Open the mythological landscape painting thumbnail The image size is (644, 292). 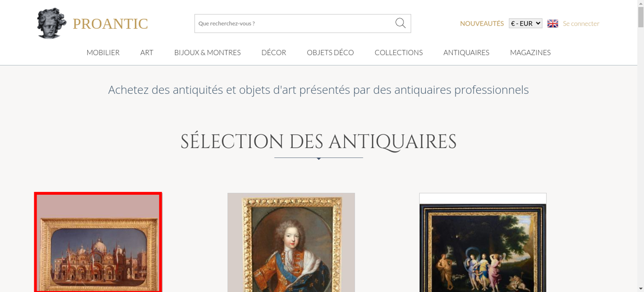[483, 242]
